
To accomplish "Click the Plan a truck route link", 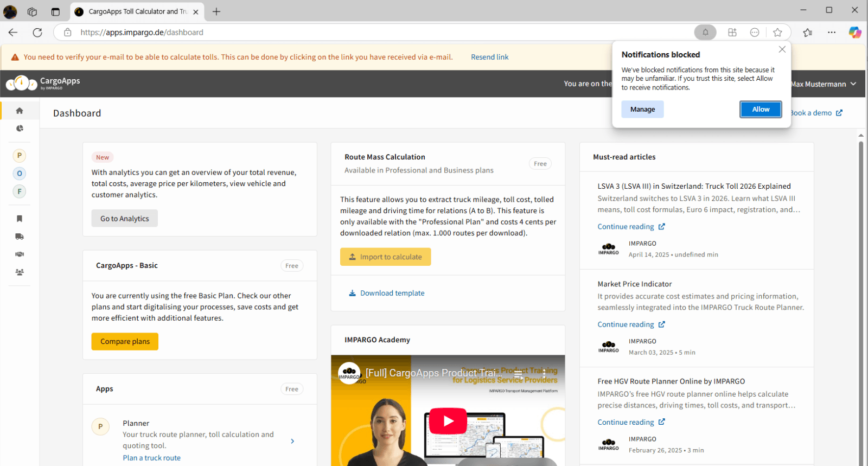I will pos(151,458).
